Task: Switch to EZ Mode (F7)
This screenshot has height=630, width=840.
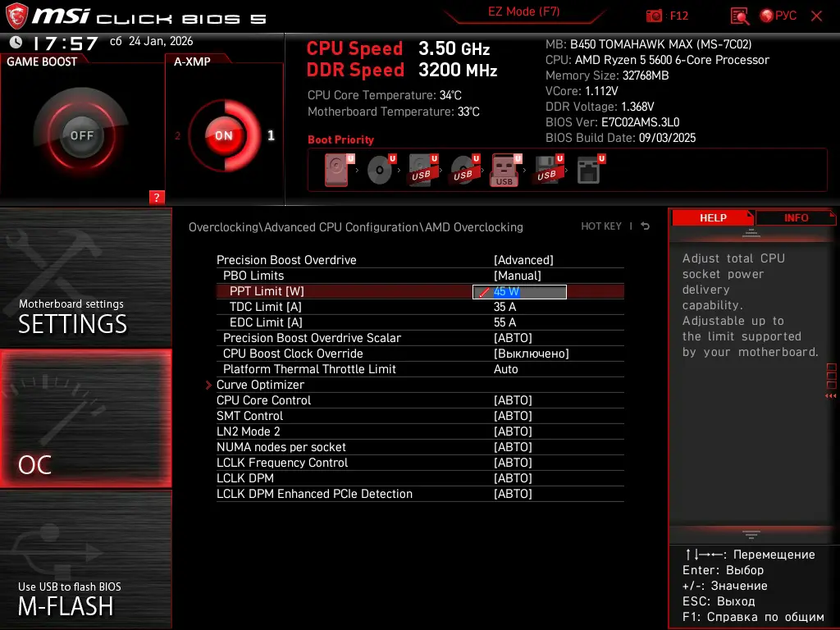Action: tap(523, 11)
